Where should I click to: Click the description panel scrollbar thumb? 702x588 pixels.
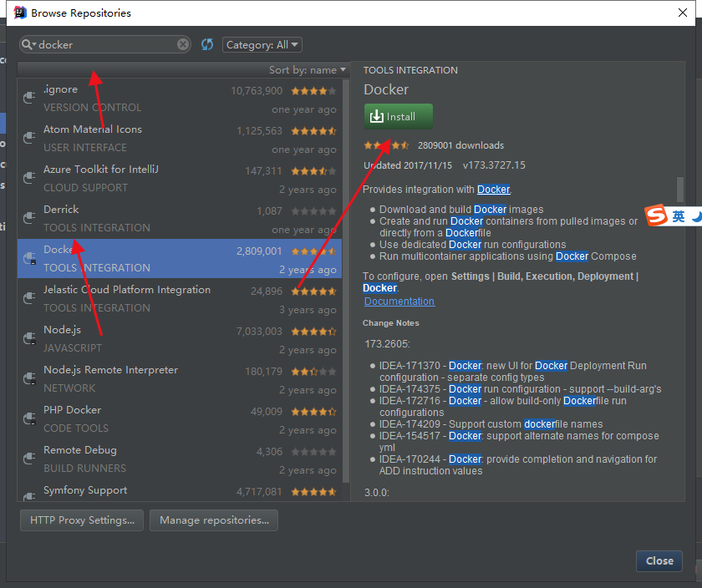[680, 190]
